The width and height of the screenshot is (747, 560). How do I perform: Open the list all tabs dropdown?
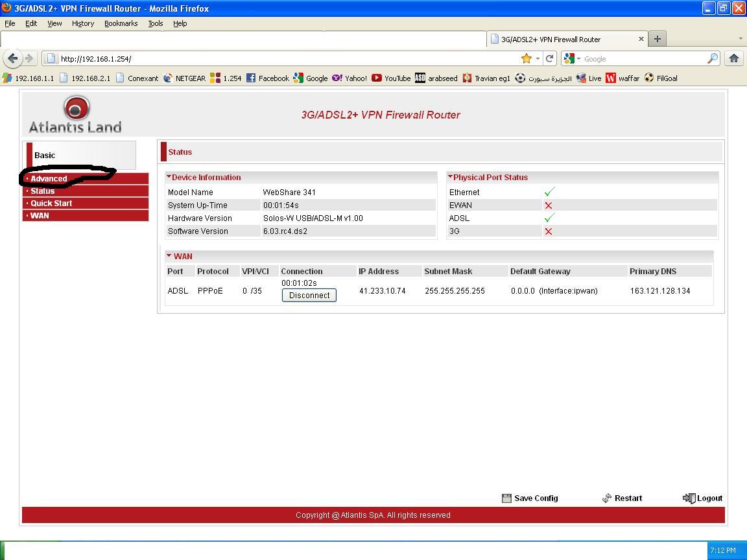(741, 39)
